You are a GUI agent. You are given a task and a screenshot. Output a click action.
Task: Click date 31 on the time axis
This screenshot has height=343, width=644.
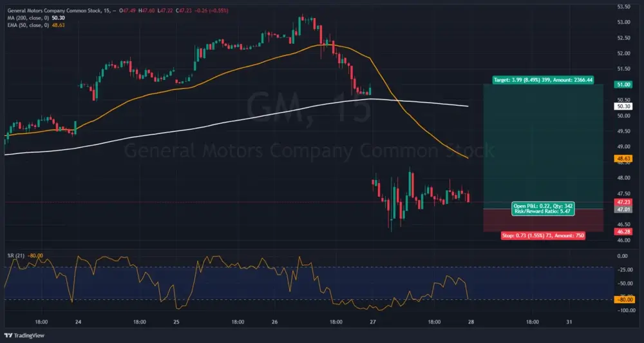click(x=569, y=322)
